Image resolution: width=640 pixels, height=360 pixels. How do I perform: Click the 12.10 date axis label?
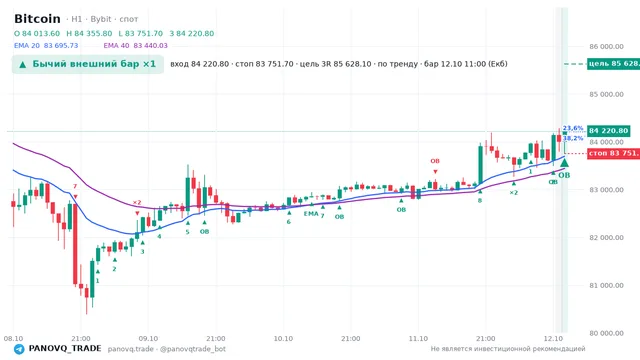click(553, 339)
